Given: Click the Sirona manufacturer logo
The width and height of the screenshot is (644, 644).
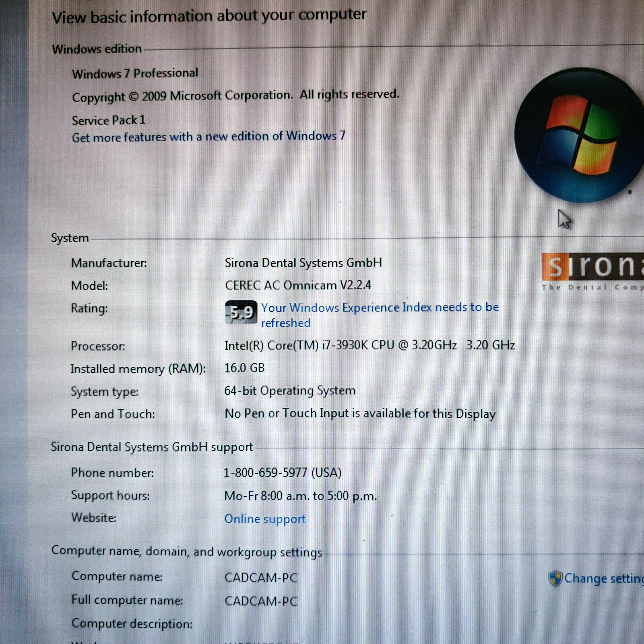Looking at the screenshot, I should [x=593, y=271].
